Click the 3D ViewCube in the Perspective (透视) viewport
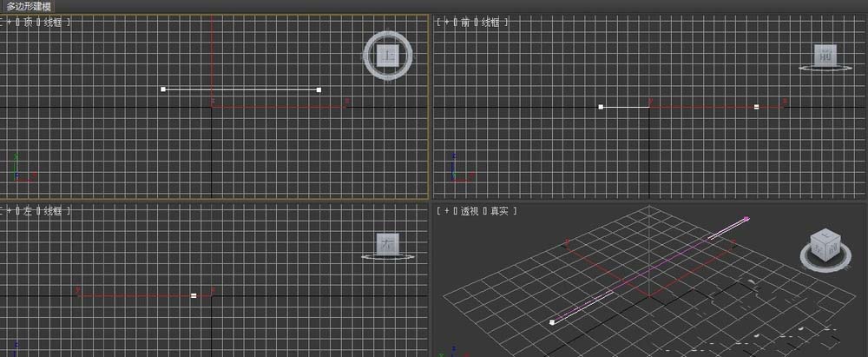 (x=825, y=244)
